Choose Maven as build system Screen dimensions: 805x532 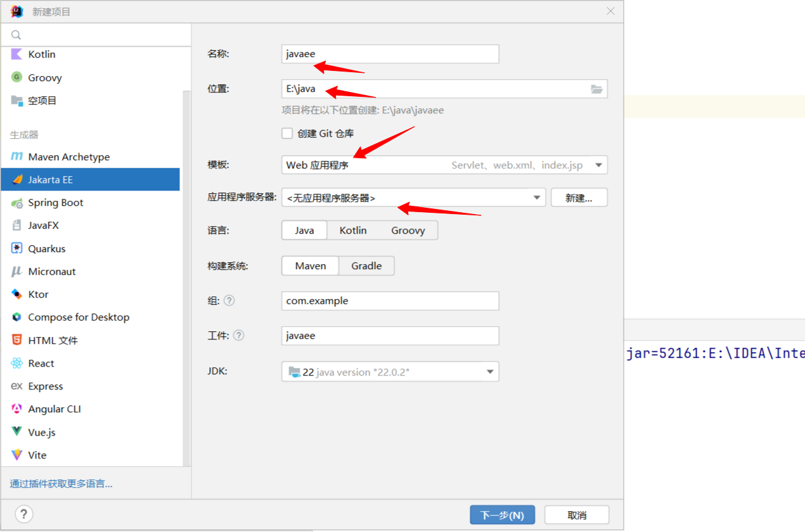click(x=311, y=266)
